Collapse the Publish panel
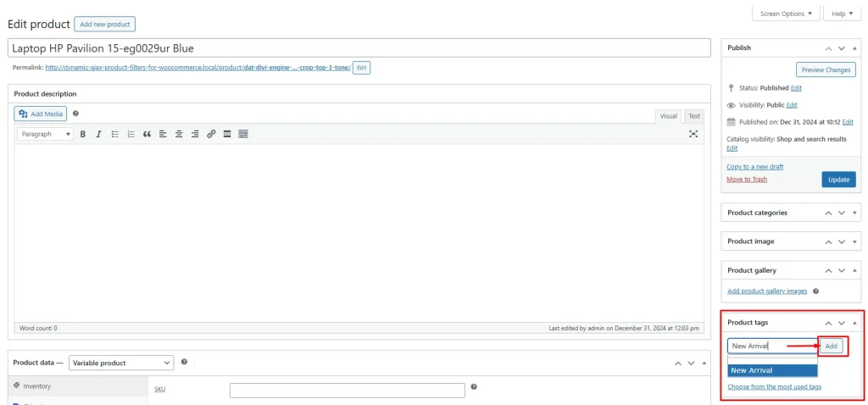 (x=854, y=48)
